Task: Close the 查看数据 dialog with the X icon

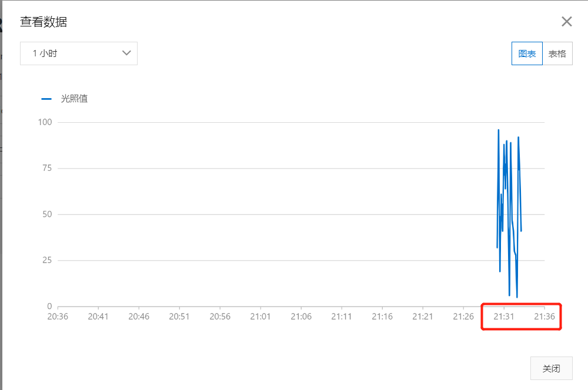Action: (x=567, y=21)
